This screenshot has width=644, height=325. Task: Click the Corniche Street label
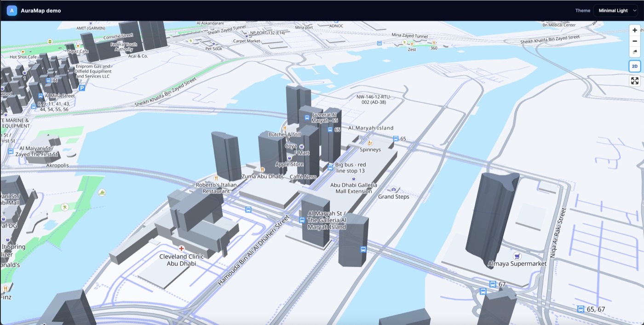click(x=118, y=36)
